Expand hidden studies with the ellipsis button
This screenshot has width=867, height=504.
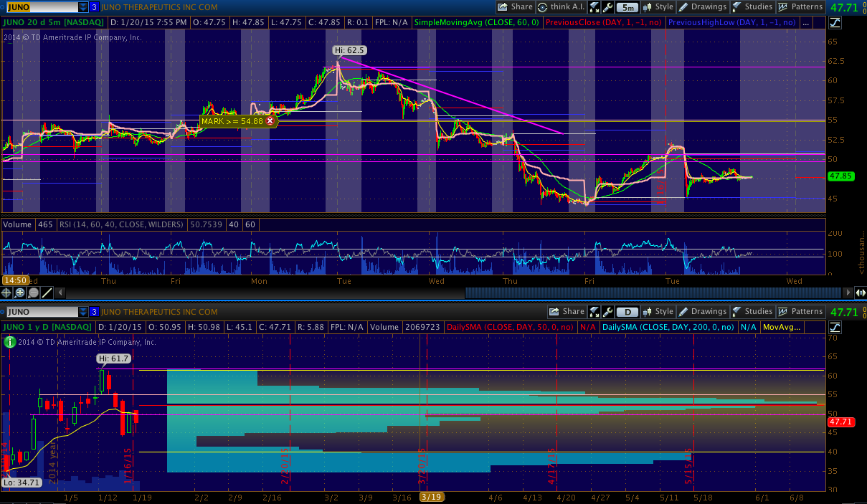(x=805, y=23)
